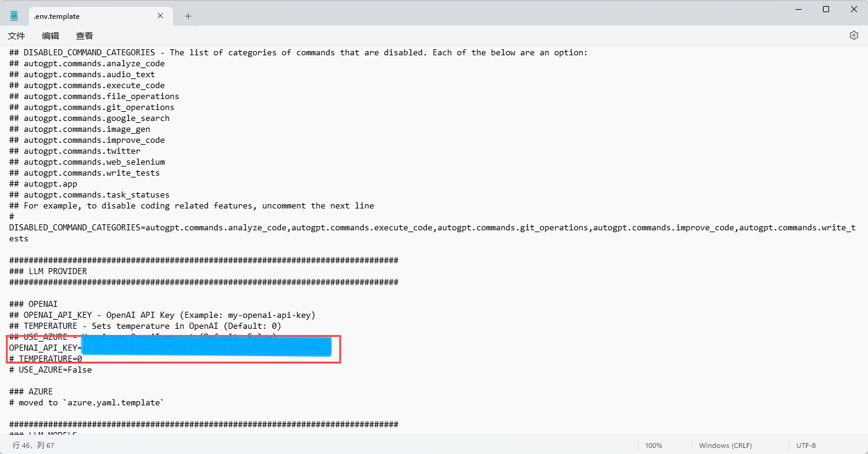Click the ### AZURE heading line
Viewport: 868px width, 454px height.
pos(31,391)
